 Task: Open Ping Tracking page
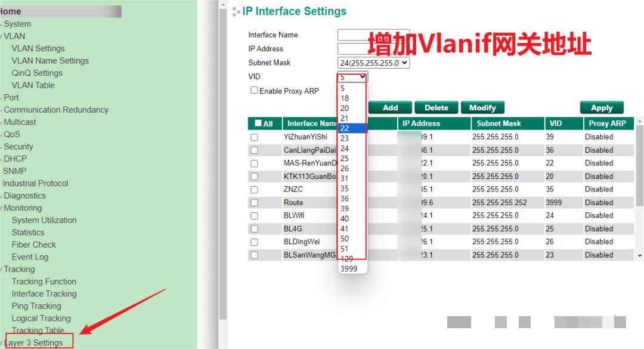36,306
